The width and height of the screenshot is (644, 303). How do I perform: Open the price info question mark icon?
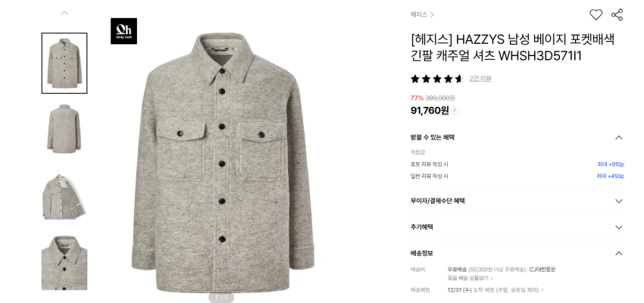455,111
